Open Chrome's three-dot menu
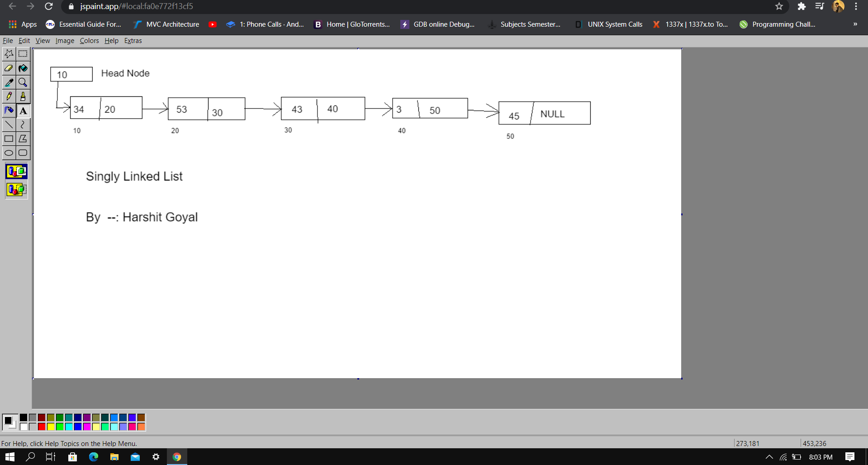The height and width of the screenshot is (465, 868). pos(856,6)
